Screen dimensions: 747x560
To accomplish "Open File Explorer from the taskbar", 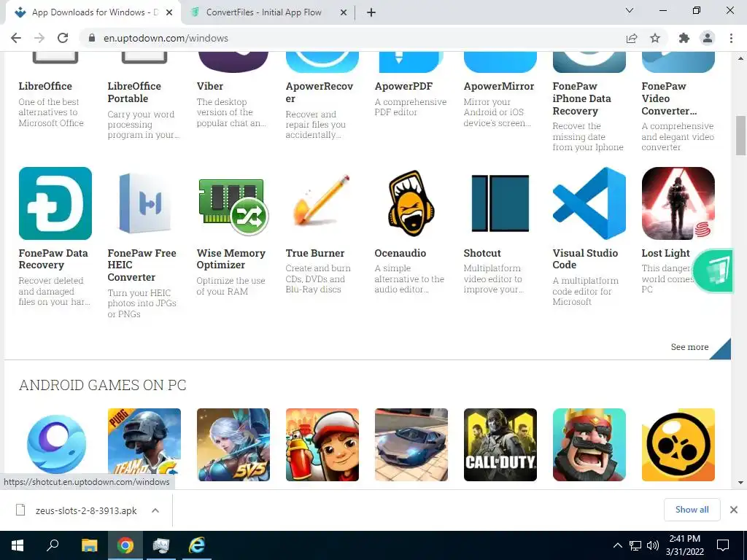I will [x=89, y=545].
